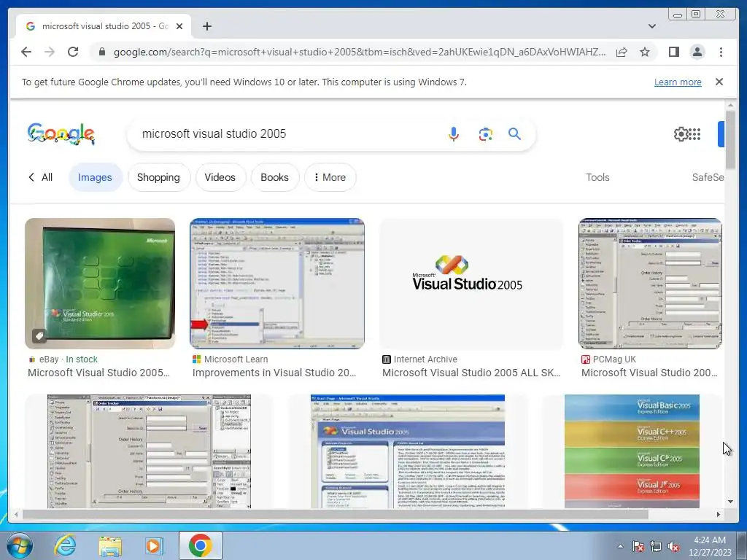Open the Microsoft Learn screenshot thumbnail

[277, 284]
